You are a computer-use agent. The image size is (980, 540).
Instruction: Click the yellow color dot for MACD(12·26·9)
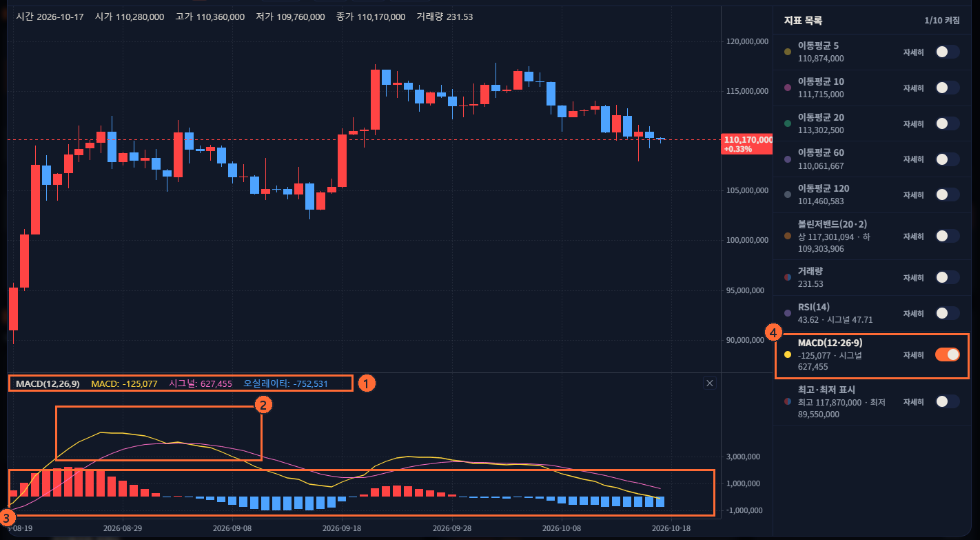tap(788, 354)
